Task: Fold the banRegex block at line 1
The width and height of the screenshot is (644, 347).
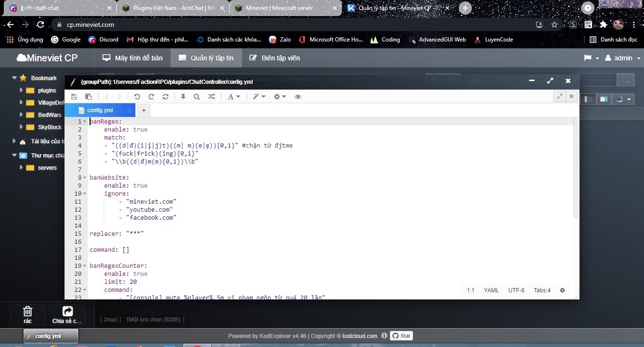Action: coord(85,122)
